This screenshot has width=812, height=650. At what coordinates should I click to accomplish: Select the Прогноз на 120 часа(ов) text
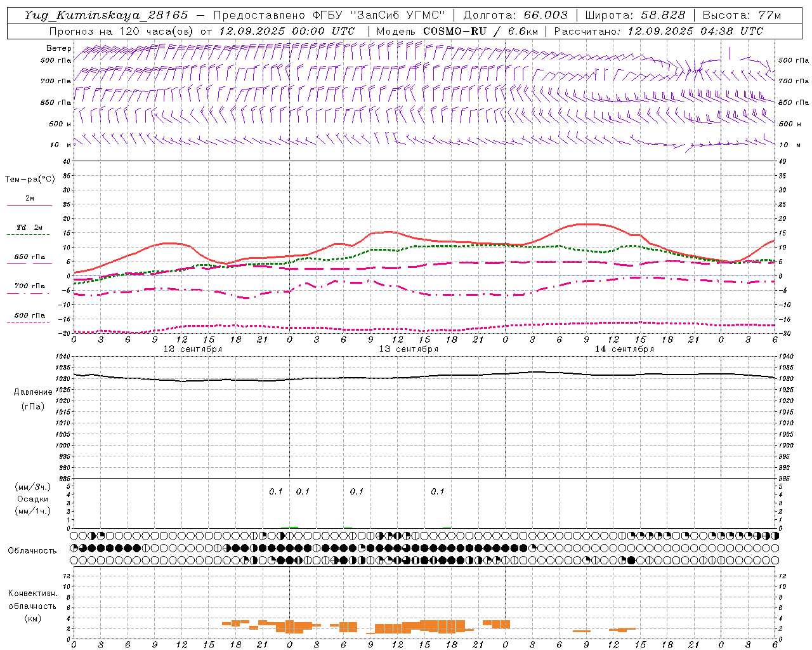121,31
